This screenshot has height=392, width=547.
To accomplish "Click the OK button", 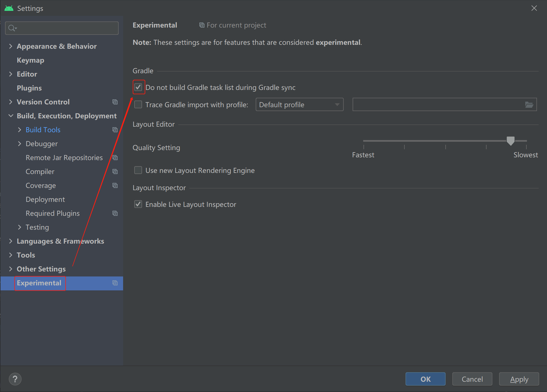I will (425, 379).
